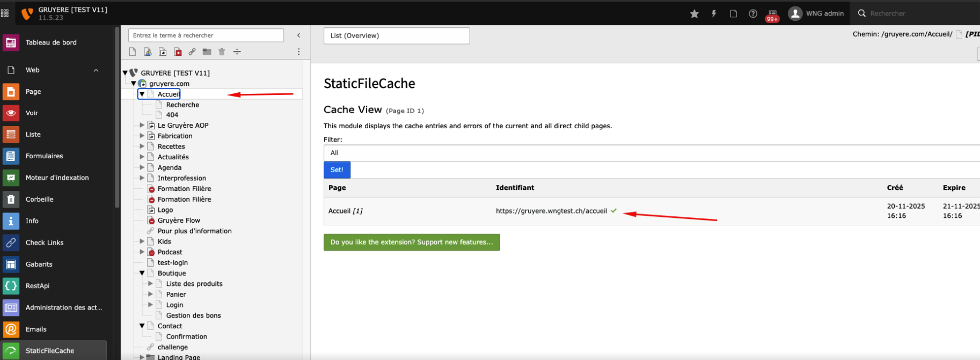The width and height of the screenshot is (980, 360).
Task: Open the List (Overview) dropdown
Action: point(397,36)
